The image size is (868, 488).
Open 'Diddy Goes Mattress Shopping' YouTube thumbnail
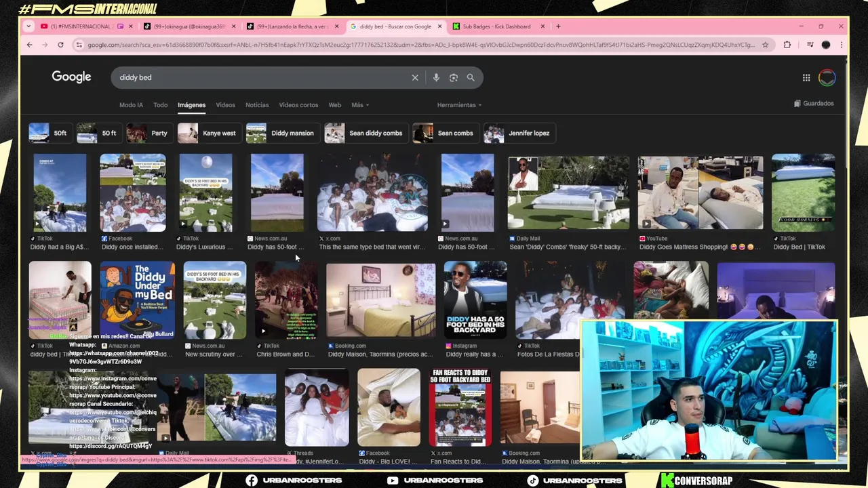click(701, 193)
